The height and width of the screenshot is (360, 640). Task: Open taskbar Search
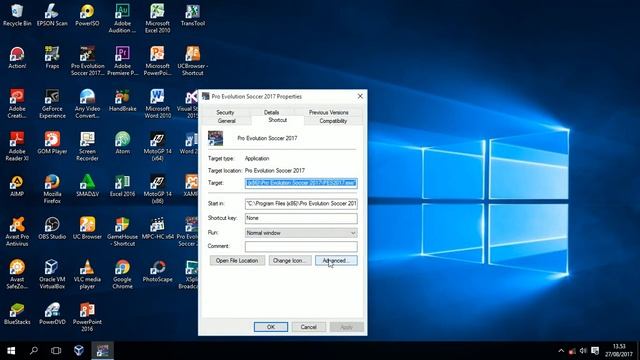coord(34,351)
